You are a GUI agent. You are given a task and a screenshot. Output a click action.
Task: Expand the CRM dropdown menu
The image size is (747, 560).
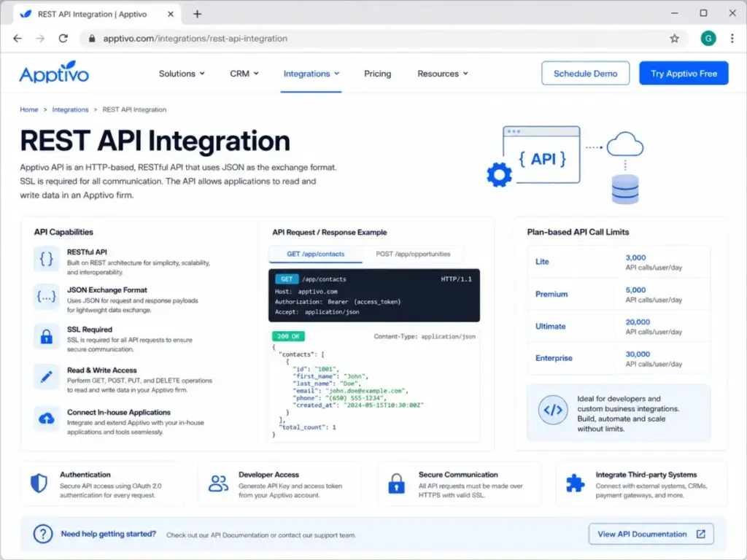(244, 74)
